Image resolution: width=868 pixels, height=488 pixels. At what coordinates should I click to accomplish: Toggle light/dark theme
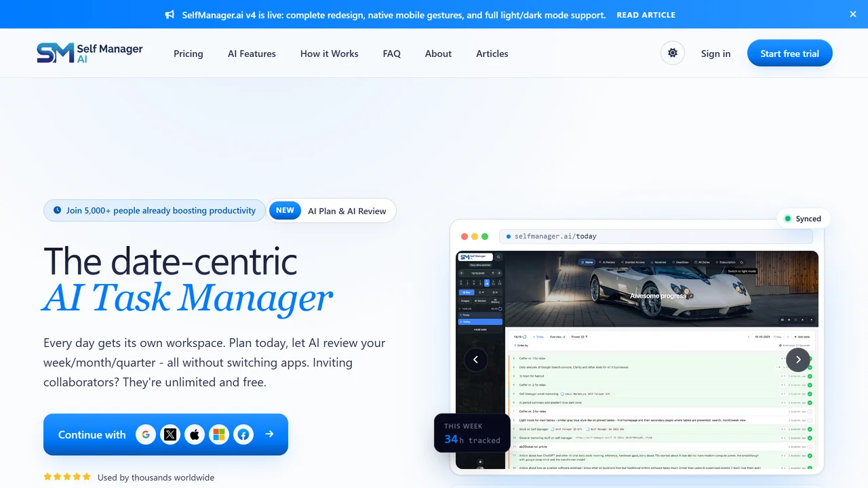tap(673, 53)
